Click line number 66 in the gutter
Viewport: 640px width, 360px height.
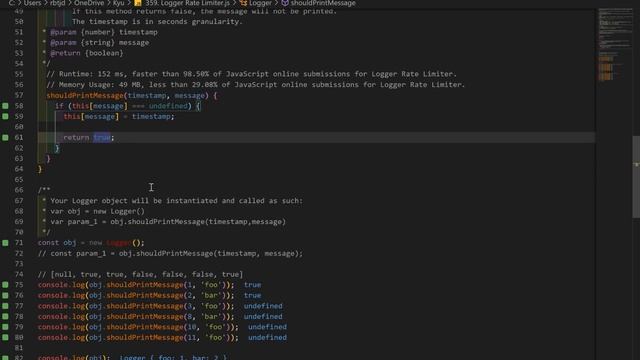click(19, 190)
